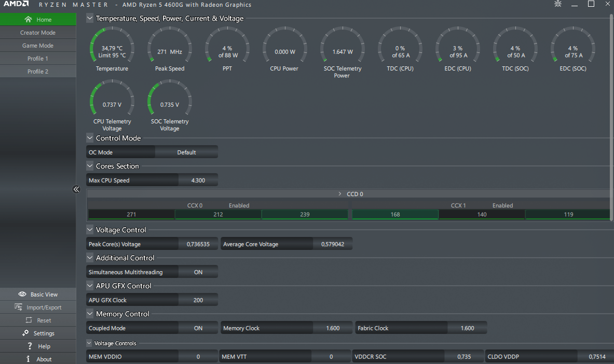
Task: Click MEM VTT value field
Action: 331,357
